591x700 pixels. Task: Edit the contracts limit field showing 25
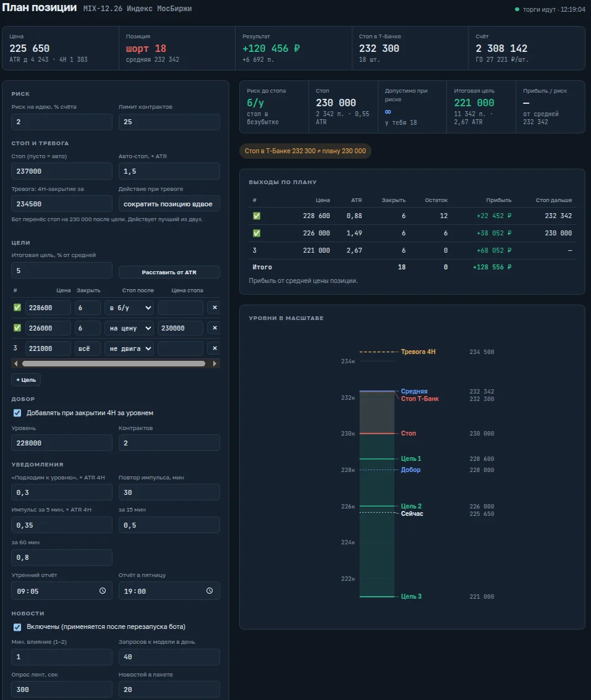tap(169, 122)
